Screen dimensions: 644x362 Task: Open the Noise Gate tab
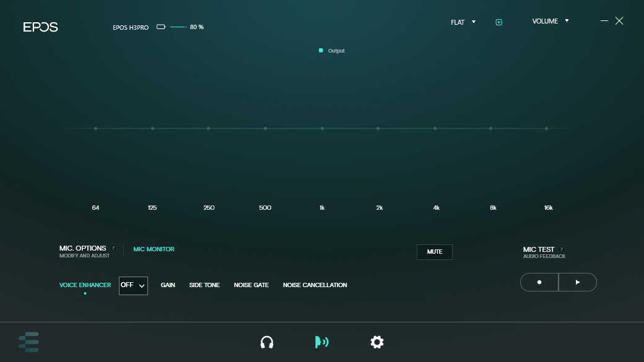[x=251, y=285]
